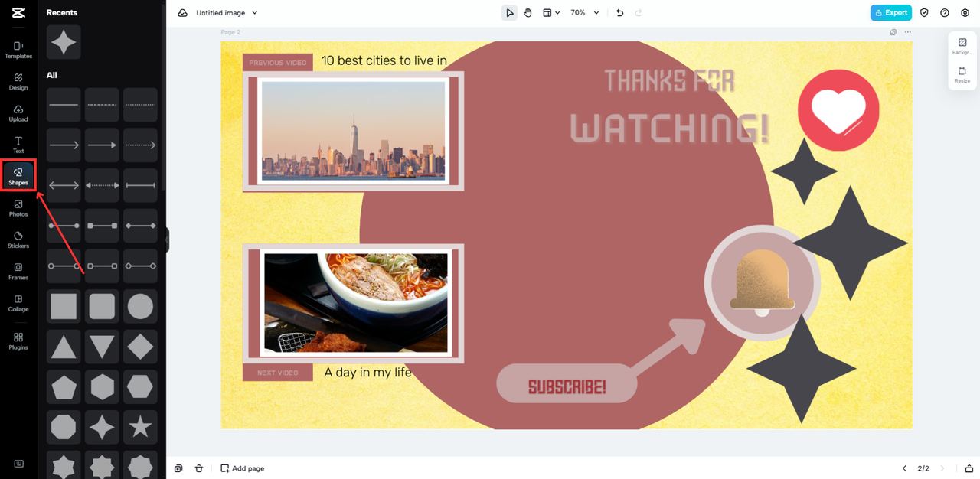Open the layout view dropdown

click(551, 13)
